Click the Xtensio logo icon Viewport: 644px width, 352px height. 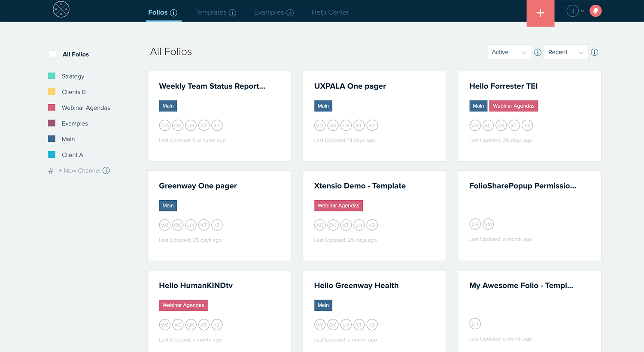click(61, 9)
